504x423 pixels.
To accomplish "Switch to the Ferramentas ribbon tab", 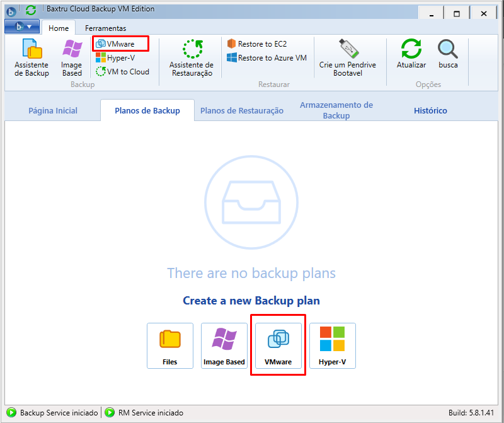I will point(105,28).
